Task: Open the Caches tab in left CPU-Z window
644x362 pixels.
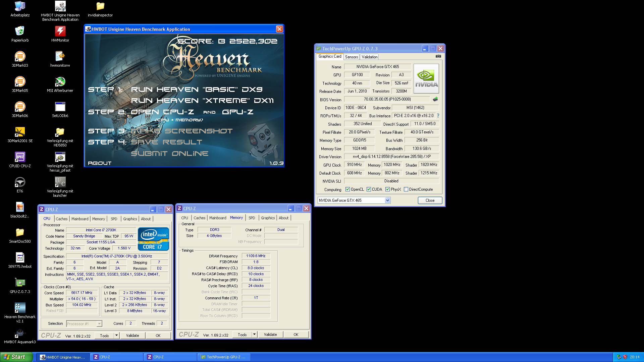Action: tap(62, 219)
